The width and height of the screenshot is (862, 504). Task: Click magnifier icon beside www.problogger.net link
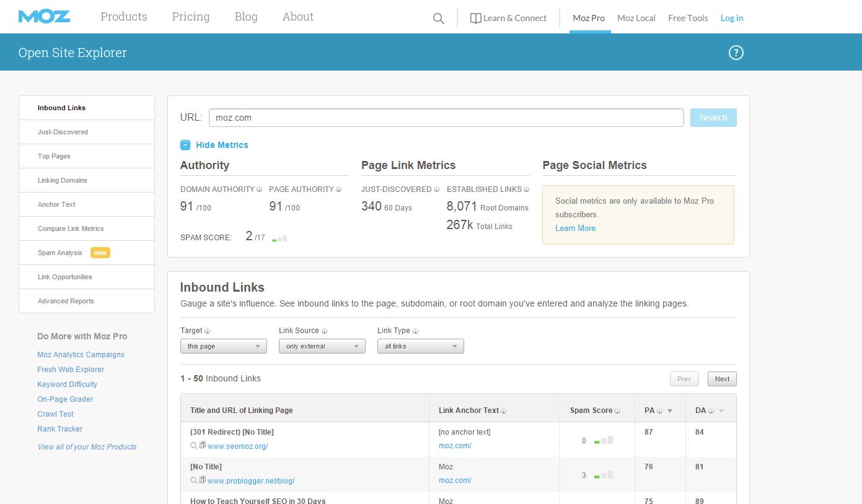coord(194,480)
